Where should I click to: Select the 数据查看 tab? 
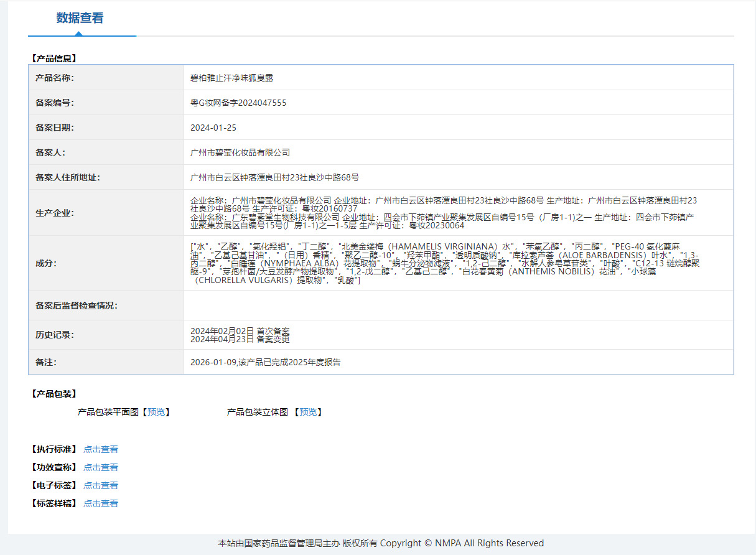(80, 18)
